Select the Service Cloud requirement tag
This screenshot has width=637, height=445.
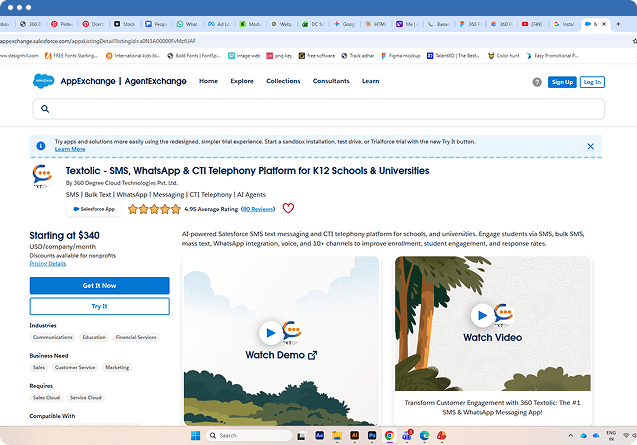[85, 397]
